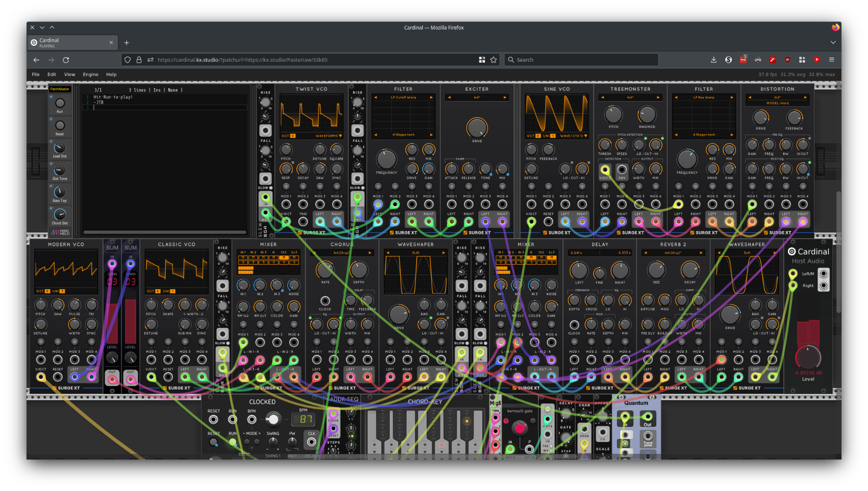868x491 pixels.
Task: Open Distortion MODEL: Hard selector
Action: (777, 103)
